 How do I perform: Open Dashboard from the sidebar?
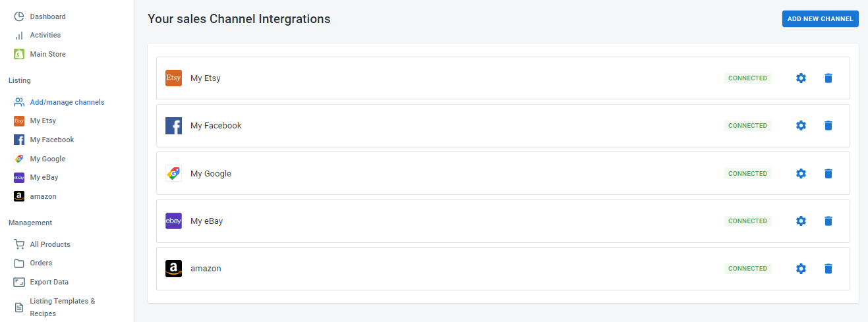point(47,16)
